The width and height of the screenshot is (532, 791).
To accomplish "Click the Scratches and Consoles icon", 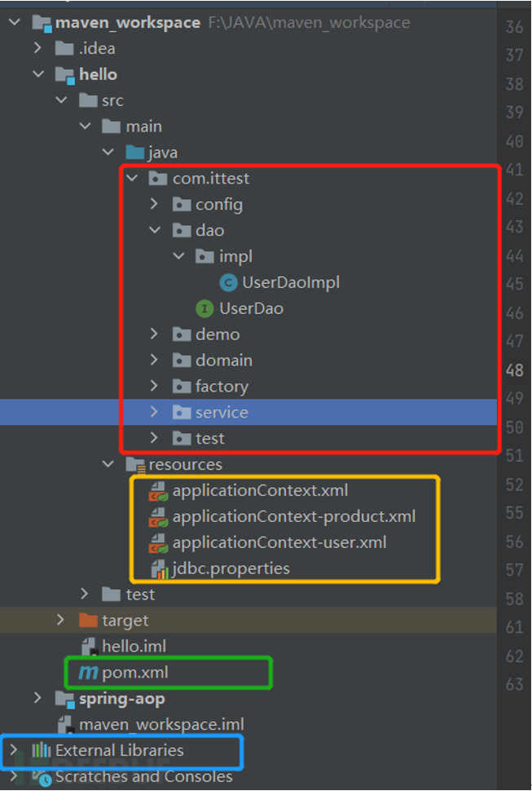I will [x=42, y=777].
